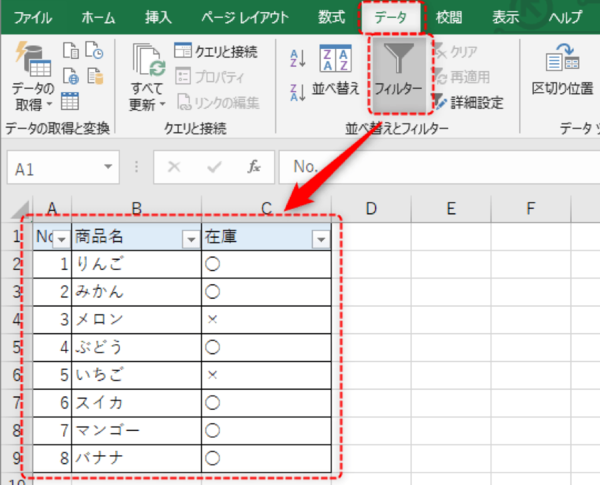
Task: Open the 数式 ribbon tab
Action: click(331, 18)
